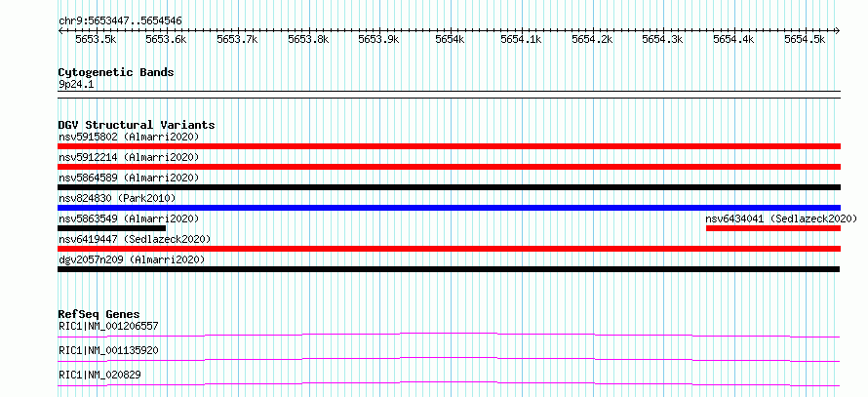Open the RIC1|NM_001206557 transcript label
Image resolution: width=868 pixels, height=397 pixels.
pyautogui.click(x=108, y=326)
